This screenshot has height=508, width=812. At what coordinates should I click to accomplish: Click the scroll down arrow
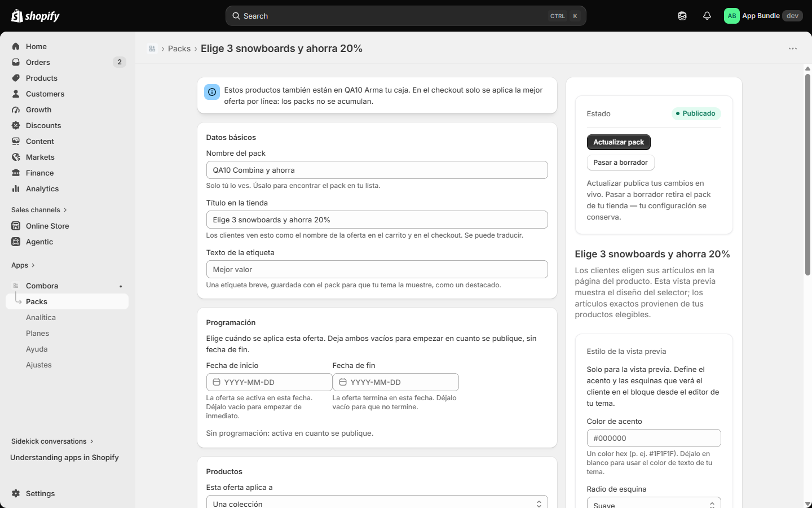[x=807, y=503]
